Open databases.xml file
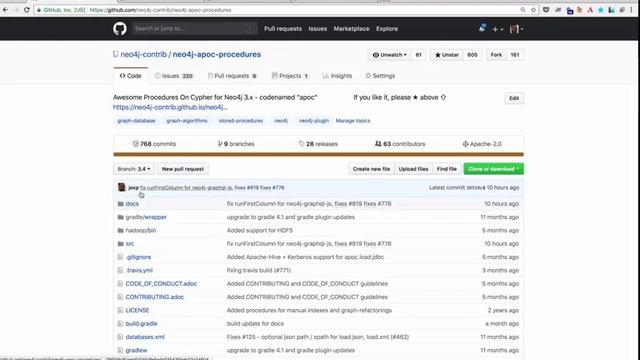The width and height of the screenshot is (640, 360). click(145, 337)
